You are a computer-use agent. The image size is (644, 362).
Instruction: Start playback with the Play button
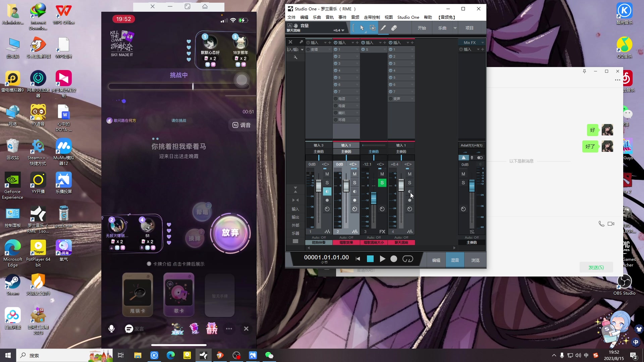pos(382,259)
